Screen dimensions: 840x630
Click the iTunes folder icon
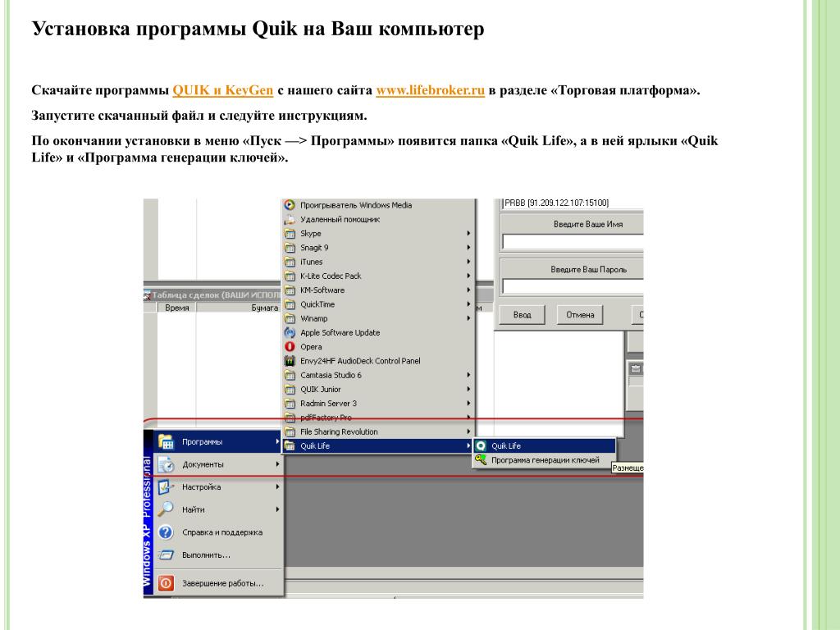pos(290,262)
